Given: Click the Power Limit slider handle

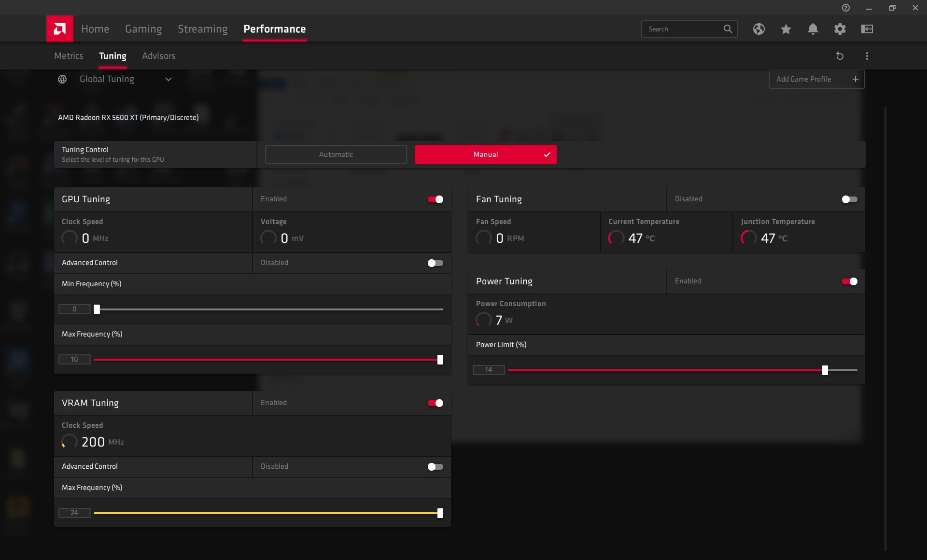Looking at the screenshot, I should coord(825,370).
